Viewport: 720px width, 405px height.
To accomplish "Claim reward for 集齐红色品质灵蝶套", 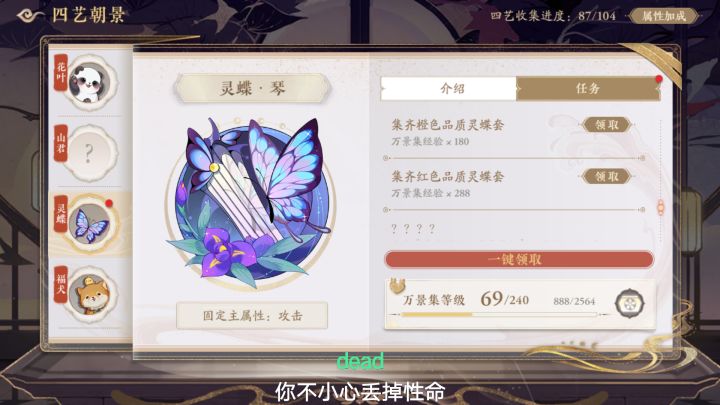I will (606, 176).
